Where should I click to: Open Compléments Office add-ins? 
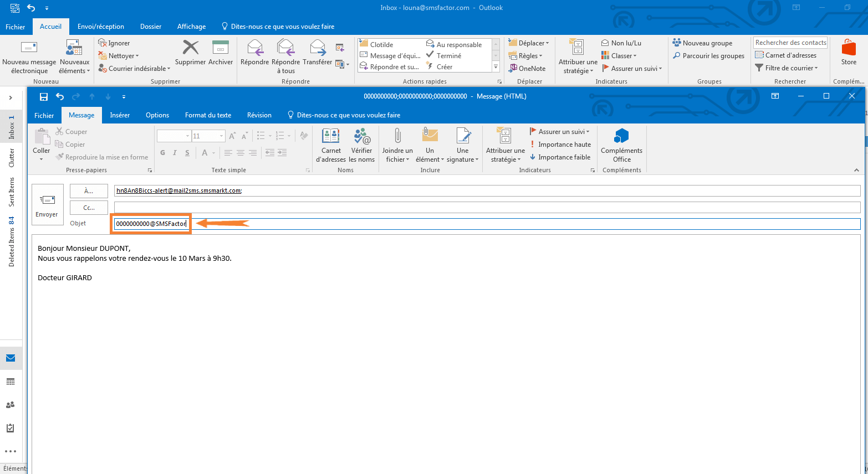coord(621,146)
